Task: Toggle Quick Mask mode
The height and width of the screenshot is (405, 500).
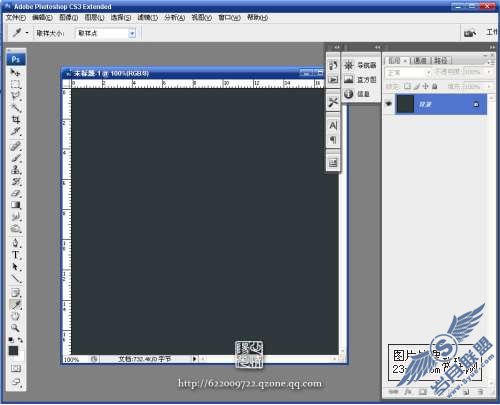Action: point(15,369)
